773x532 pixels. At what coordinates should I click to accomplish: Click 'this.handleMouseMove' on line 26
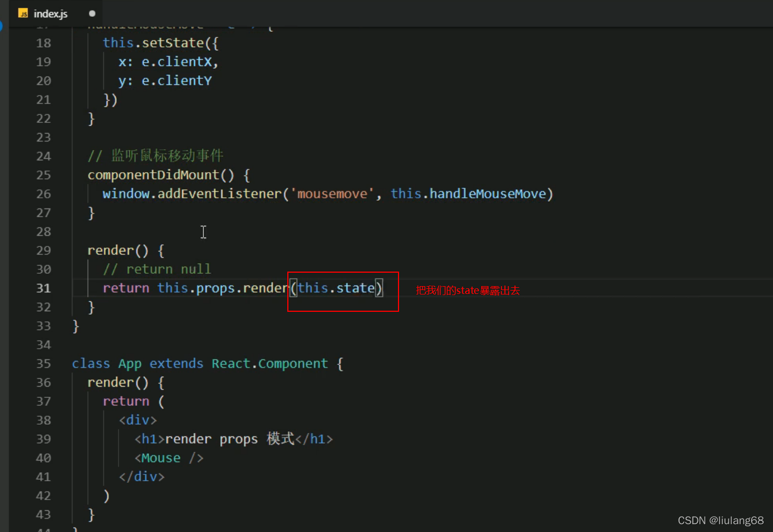468,194
